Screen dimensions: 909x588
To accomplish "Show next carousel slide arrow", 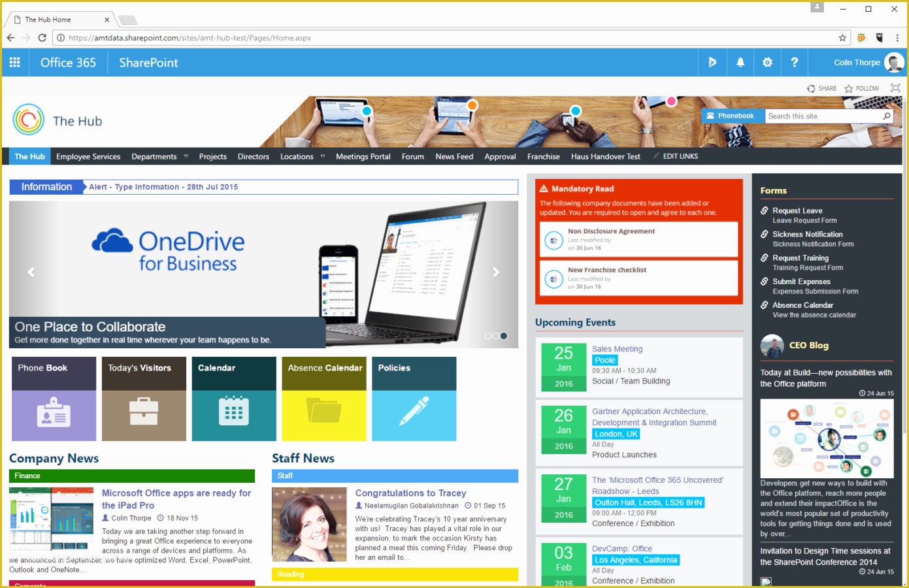I will 496,272.
